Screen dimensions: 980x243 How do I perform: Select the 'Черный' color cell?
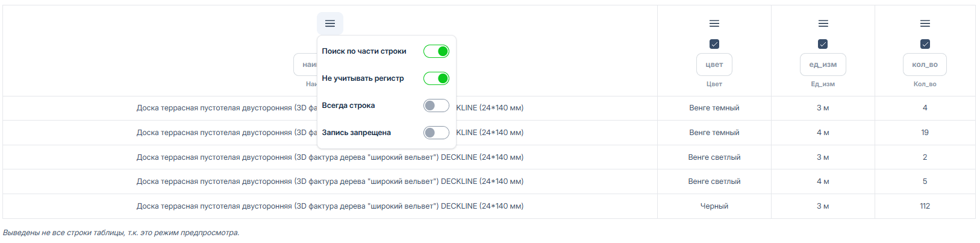click(x=714, y=206)
